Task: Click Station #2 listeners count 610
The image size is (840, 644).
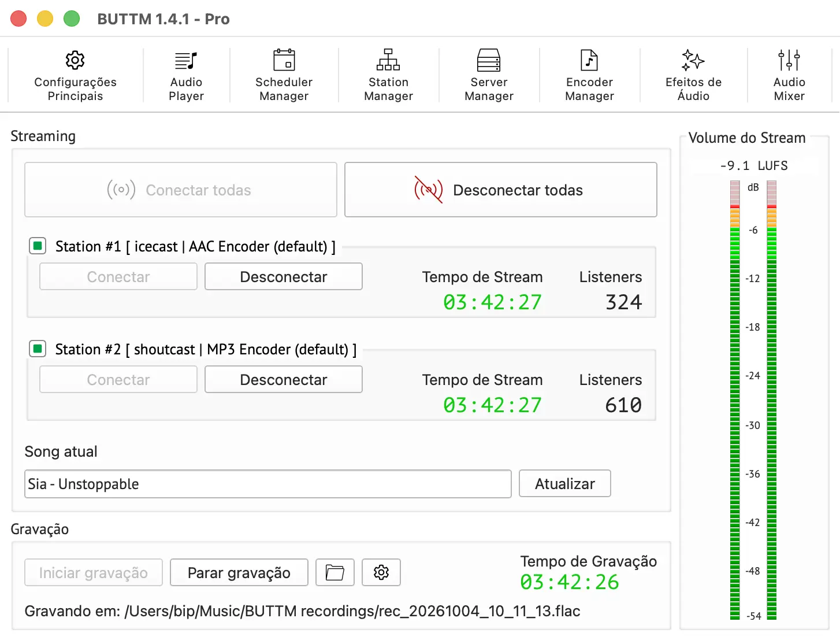Action: coord(624,405)
